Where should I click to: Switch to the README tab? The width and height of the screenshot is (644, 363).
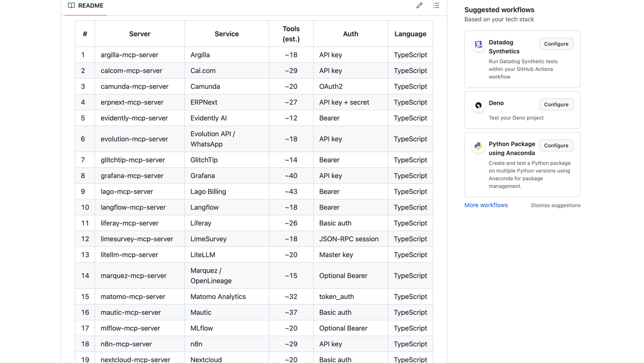[91, 6]
